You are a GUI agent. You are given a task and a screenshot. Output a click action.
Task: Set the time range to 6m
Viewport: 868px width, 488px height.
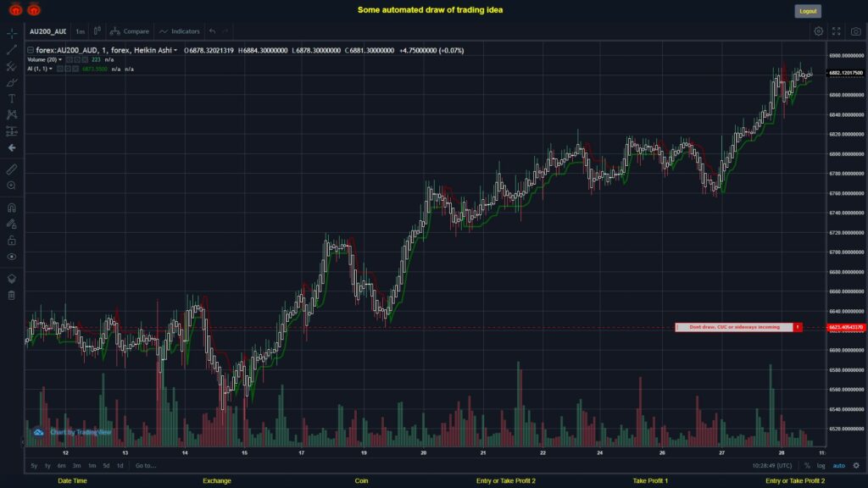[x=61, y=466]
